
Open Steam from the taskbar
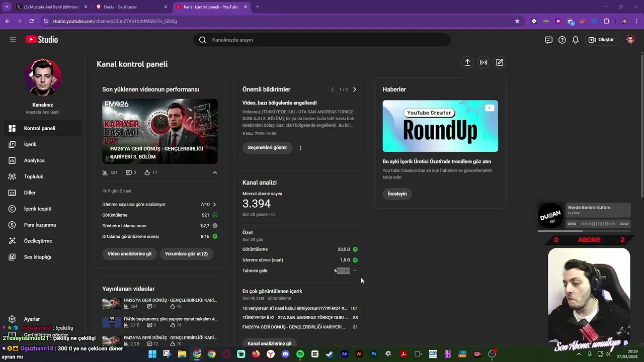(x=330, y=354)
